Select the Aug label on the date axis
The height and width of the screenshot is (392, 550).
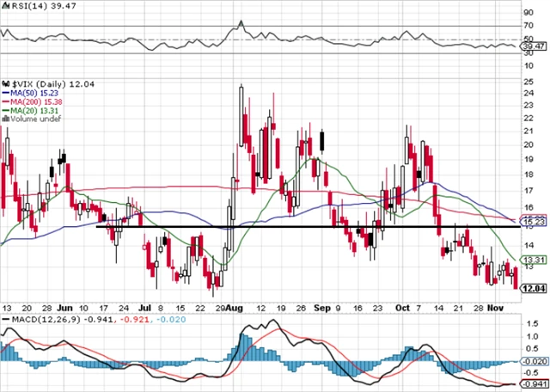point(233,305)
